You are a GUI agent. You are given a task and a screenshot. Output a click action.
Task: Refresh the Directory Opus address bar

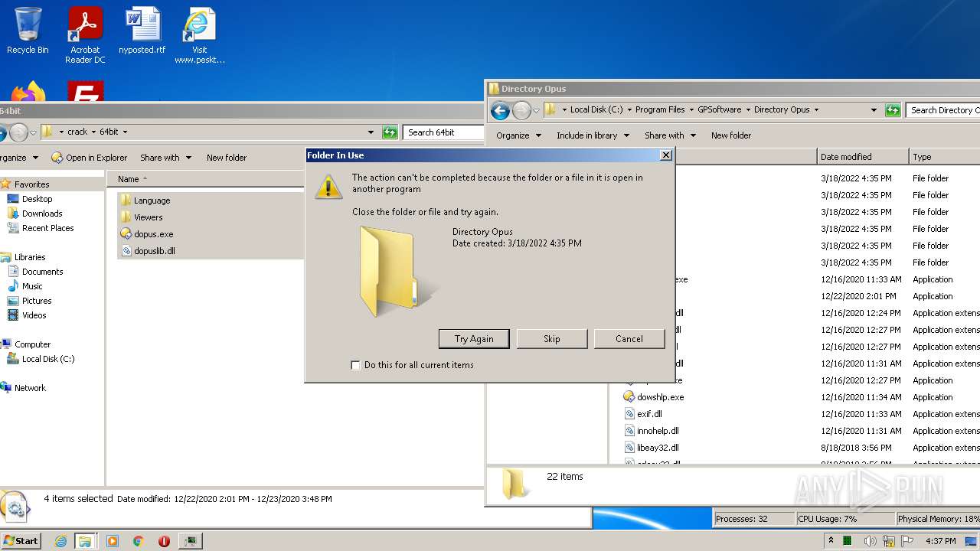[892, 110]
